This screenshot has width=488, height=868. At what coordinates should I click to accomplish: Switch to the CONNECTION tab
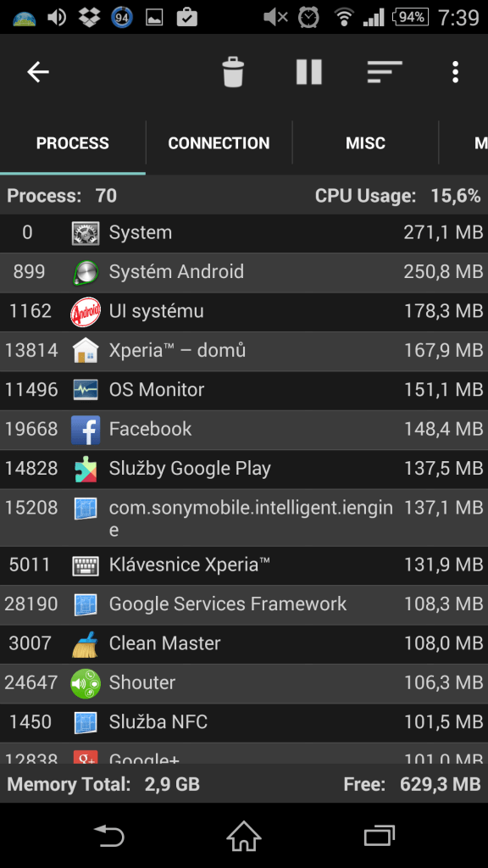(219, 143)
